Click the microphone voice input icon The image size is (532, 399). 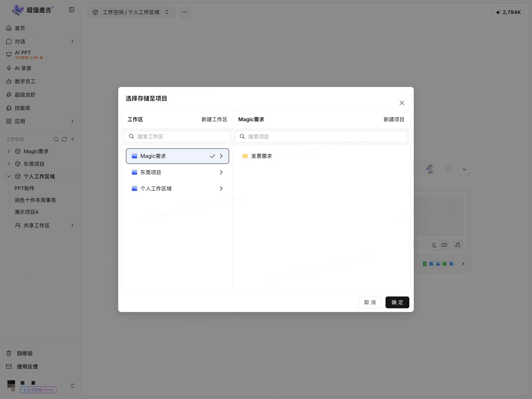(434, 245)
